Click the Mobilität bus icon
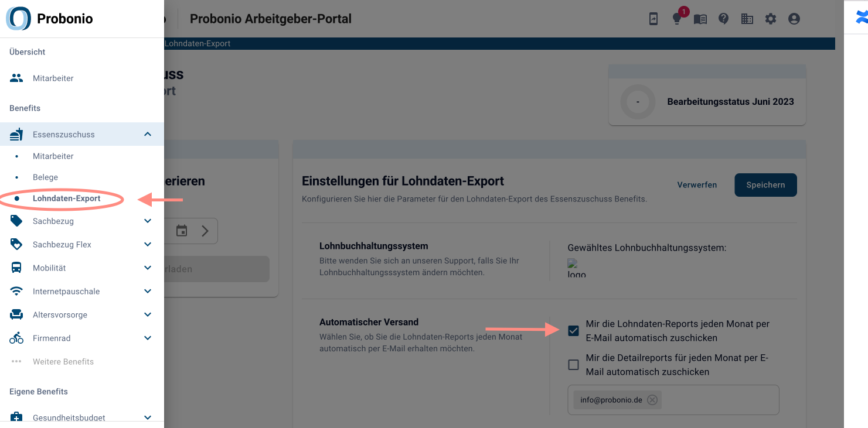 (16, 268)
